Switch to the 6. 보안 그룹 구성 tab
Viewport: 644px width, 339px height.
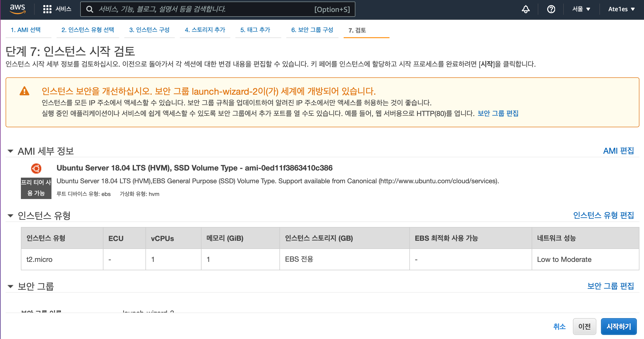312,30
